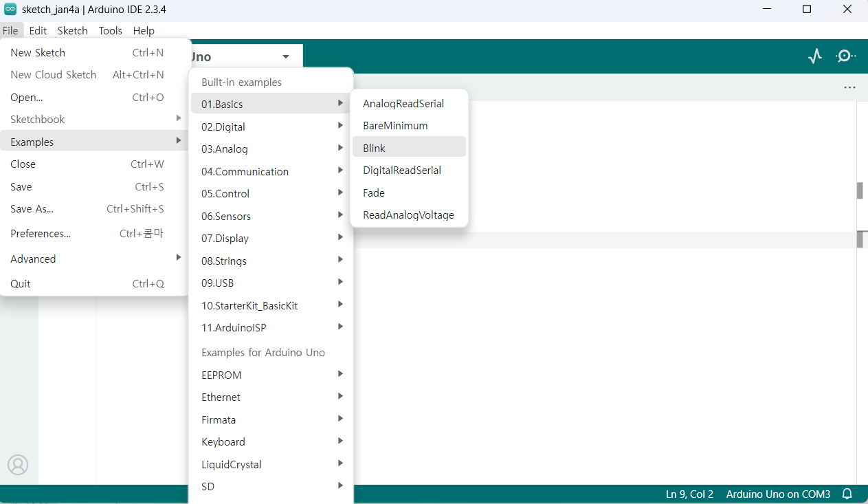The height and width of the screenshot is (504, 868).
Task: Expand 09.USB examples category
Action: [271, 283]
